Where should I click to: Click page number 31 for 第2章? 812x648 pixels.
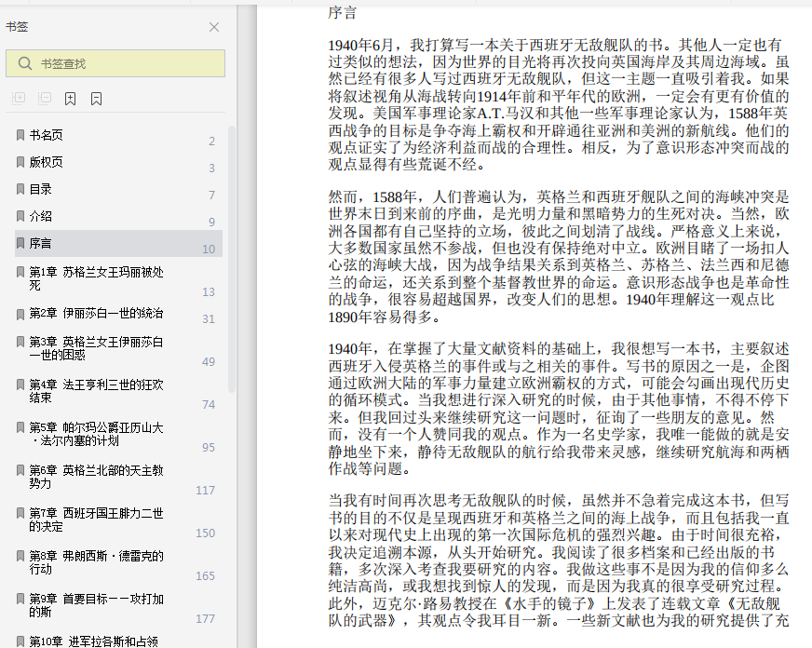pos(209,318)
